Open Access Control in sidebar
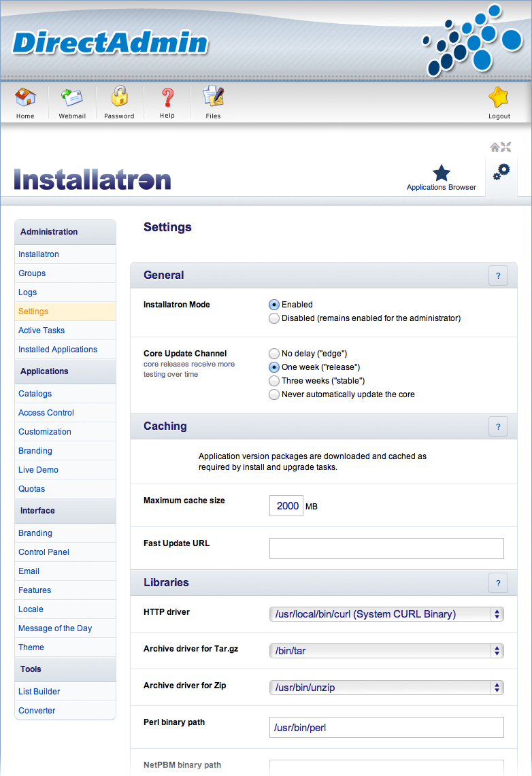Screen dimensions: 532x776 click(x=65, y=413)
